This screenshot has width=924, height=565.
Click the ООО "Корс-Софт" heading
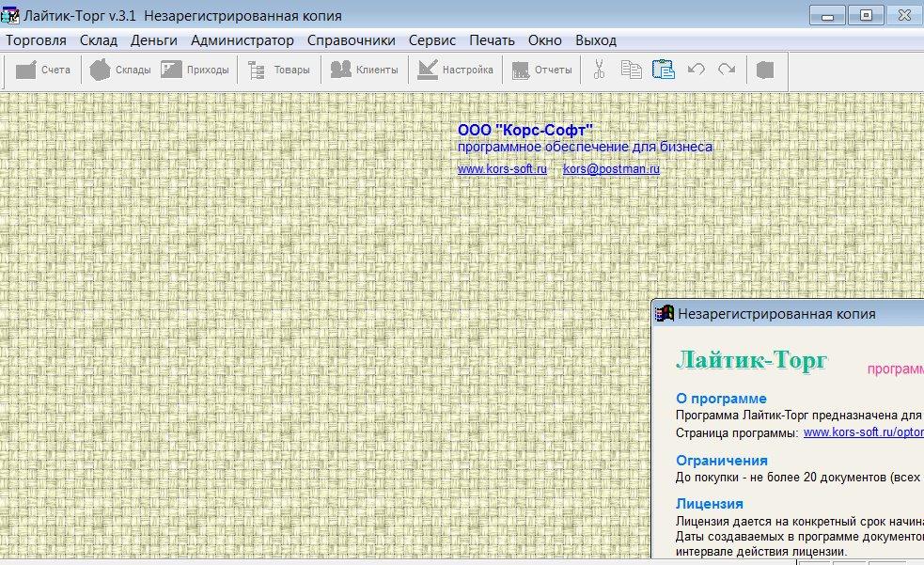[525, 130]
